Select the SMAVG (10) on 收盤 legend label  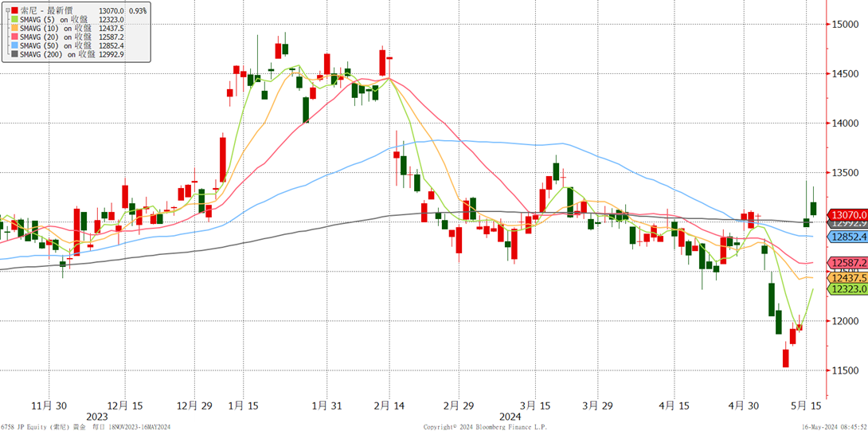pyautogui.click(x=56, y=26)
